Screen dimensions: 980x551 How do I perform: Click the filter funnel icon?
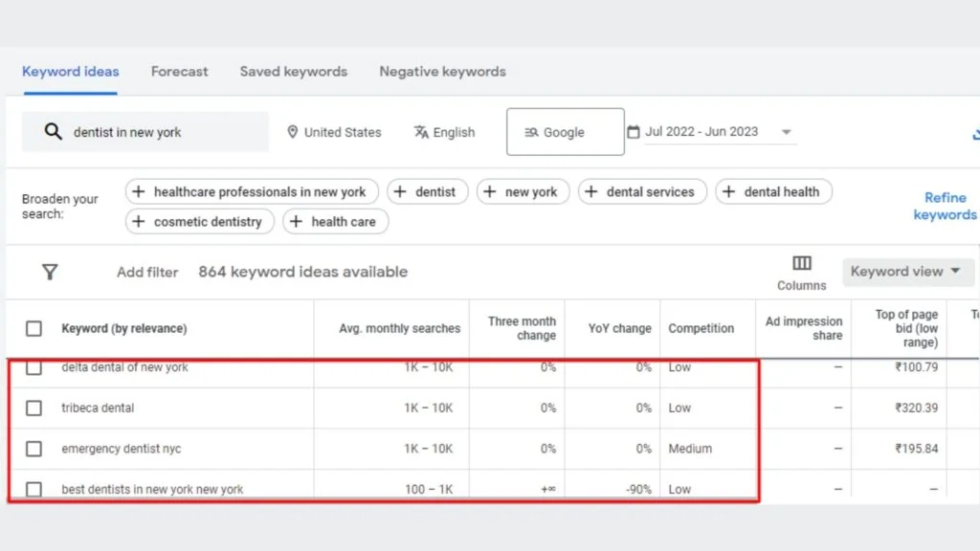(x=50, y=272)
